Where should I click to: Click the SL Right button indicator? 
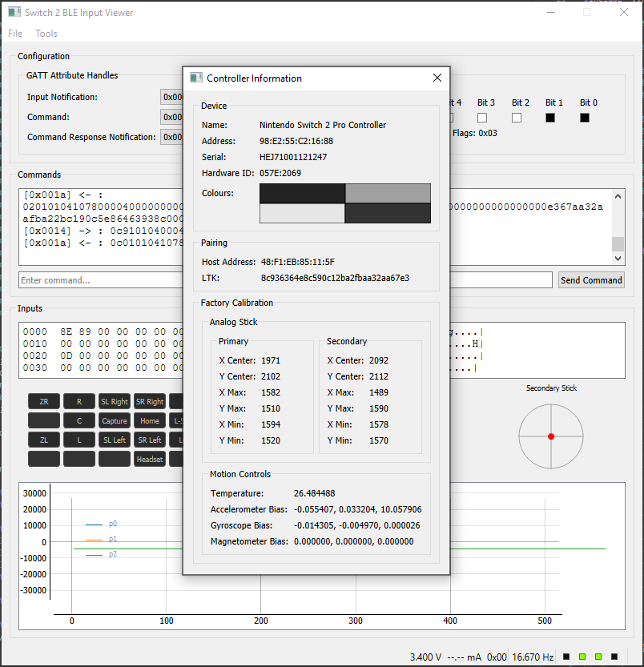(115, 401)
